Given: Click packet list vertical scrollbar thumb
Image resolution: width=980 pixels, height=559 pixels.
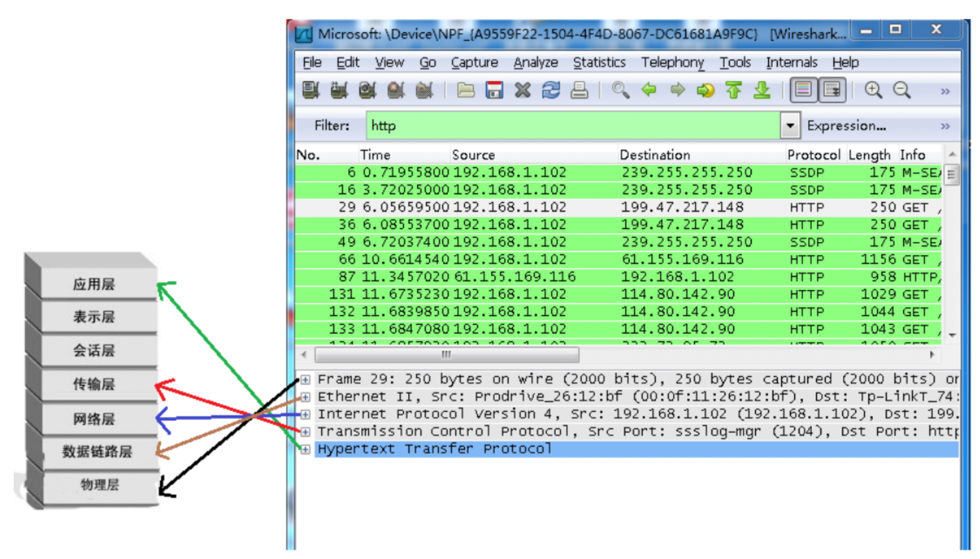Looking at the screenshot, I should click(x=951, y=174).
